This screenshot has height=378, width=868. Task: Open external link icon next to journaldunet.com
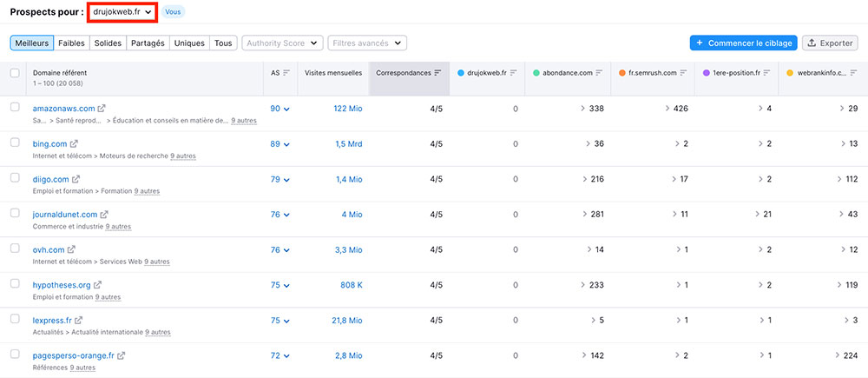pyautogui.click(x=104, y=214)
